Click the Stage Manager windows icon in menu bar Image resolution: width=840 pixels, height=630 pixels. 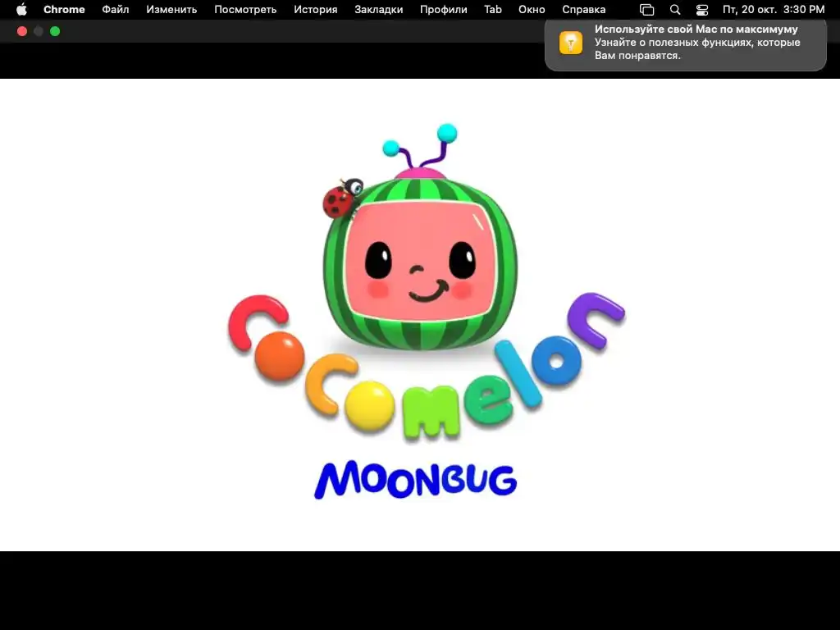tap(647, 10)
